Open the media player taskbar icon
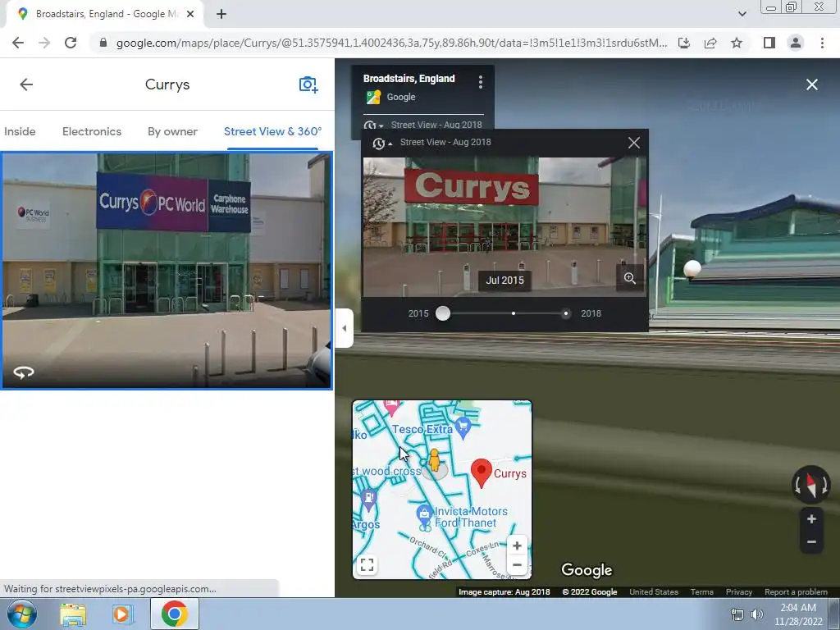 [121, 614]
